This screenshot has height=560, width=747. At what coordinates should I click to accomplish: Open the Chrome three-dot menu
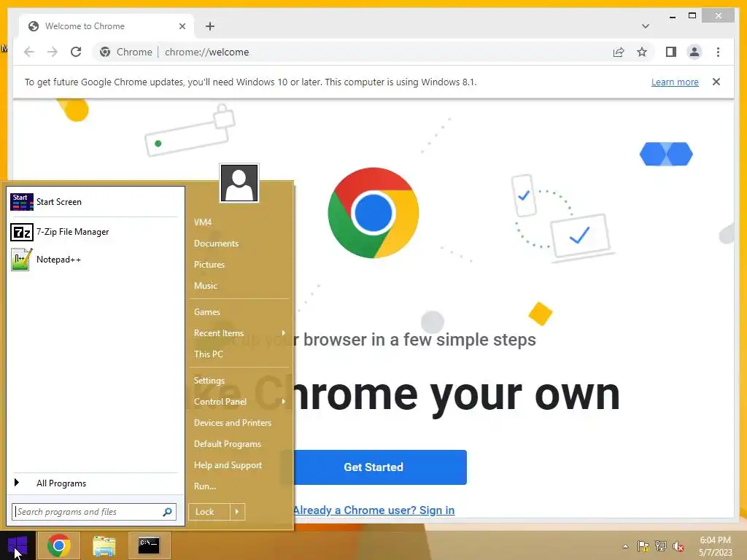click(718, 52)
